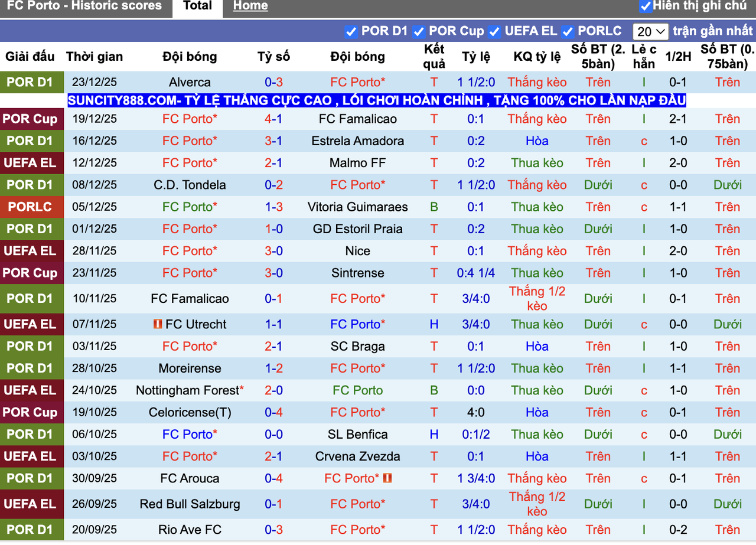Click the Thời gian column header
This screenshot has width=756, height=545.
tap(94, 57)
